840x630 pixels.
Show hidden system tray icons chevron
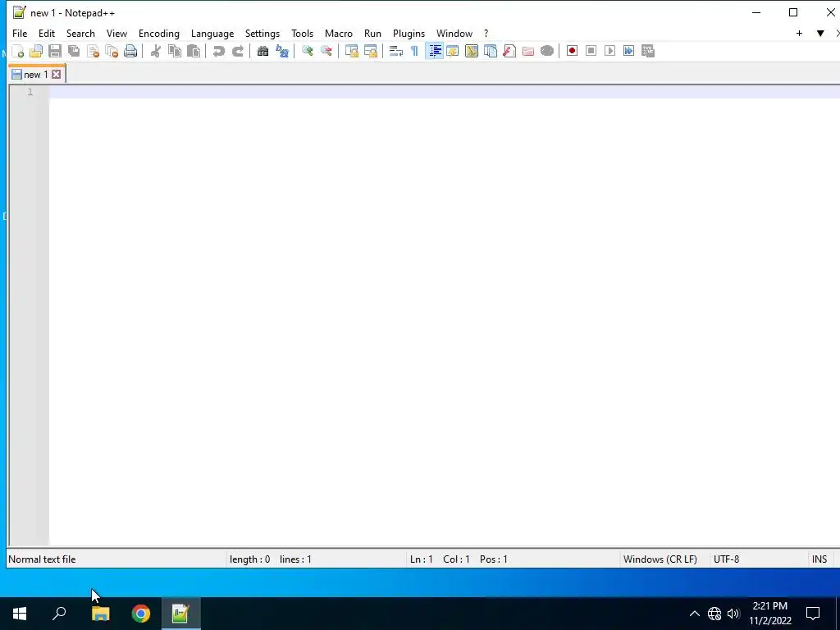click(x=694, y=614)
